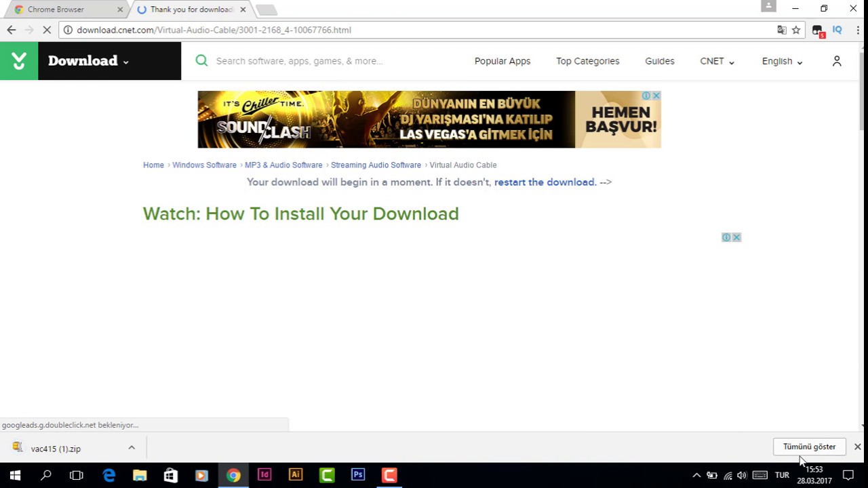This screenshot has width=868, height=488.
Task: Click the touch keyboard tray icon
Action: [x=760, y=475]
